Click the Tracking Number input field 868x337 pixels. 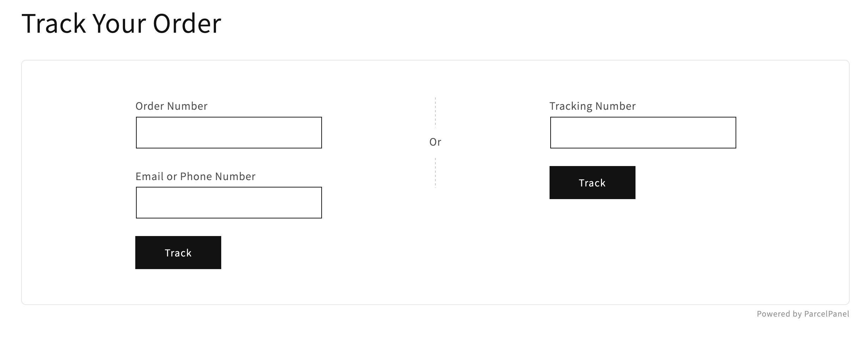[642, 132]
